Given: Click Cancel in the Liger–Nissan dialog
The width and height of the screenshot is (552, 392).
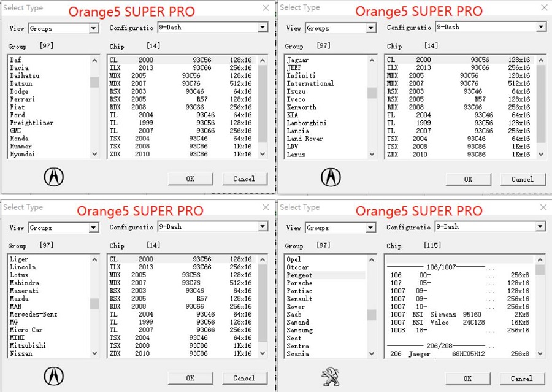Looking at the screenshot, I should (x=245, y=379).
